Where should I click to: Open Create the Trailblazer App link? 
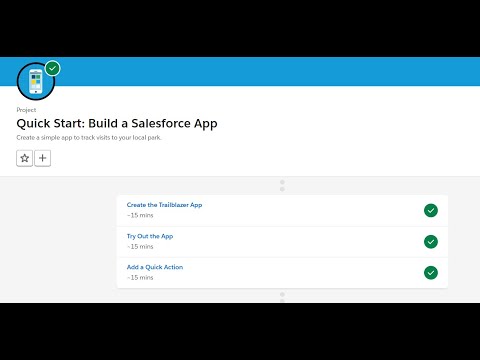click(x=164, y=205)
